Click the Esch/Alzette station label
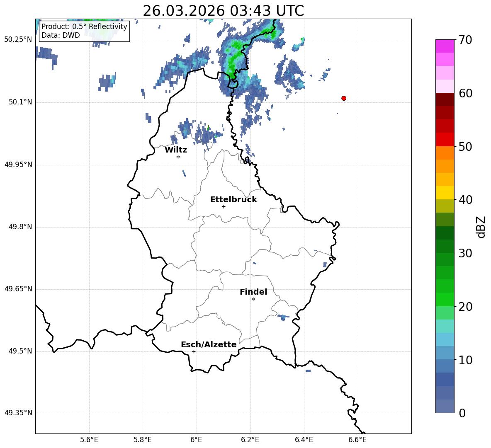491x448 pixels. click(209, 344)
